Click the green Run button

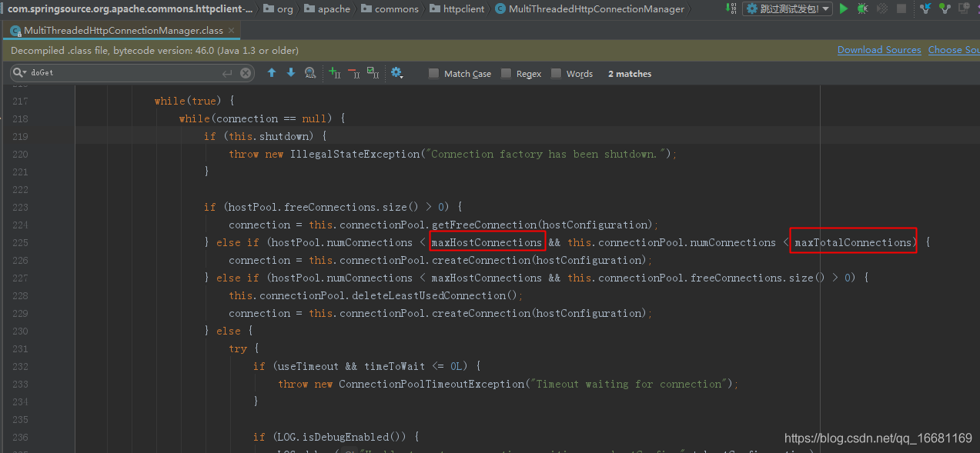pyautogui.click(x=844, y=8)
